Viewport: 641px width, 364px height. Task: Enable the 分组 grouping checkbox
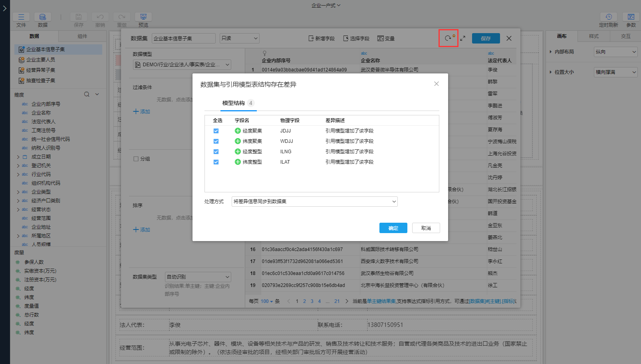click(x=136, y=159)
